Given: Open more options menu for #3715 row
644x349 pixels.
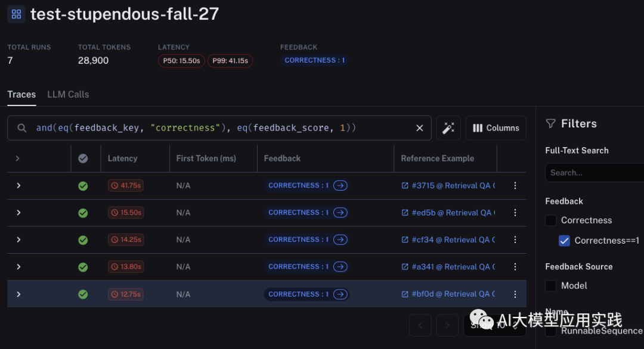Looking at the screenshot, I should tap(515, 185).
